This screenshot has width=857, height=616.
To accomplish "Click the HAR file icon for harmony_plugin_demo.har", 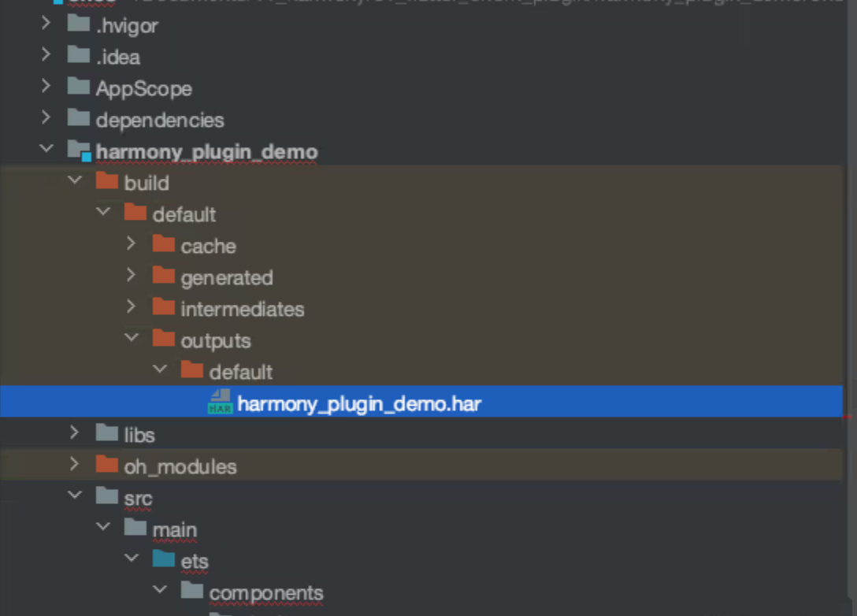I will (221, 403).
